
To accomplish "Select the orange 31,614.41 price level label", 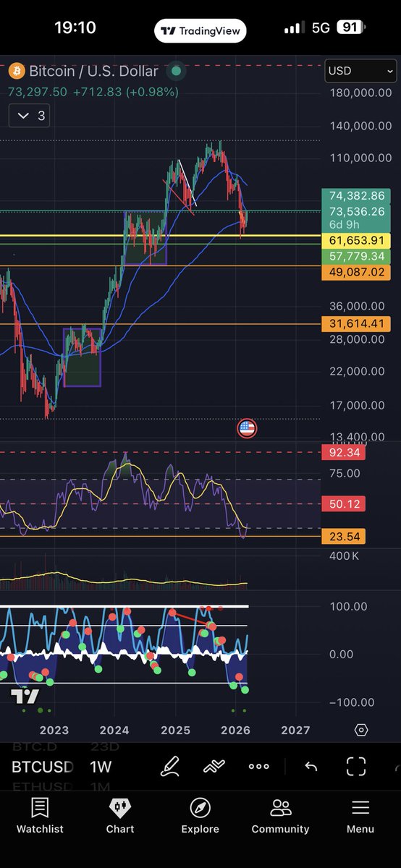I will (x=358, y=323).
